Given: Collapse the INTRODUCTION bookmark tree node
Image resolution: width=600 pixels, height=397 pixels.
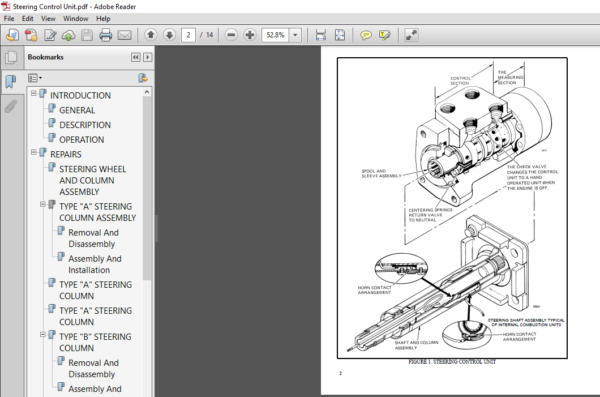Looking at the screenshot, I should coord(34,93).
